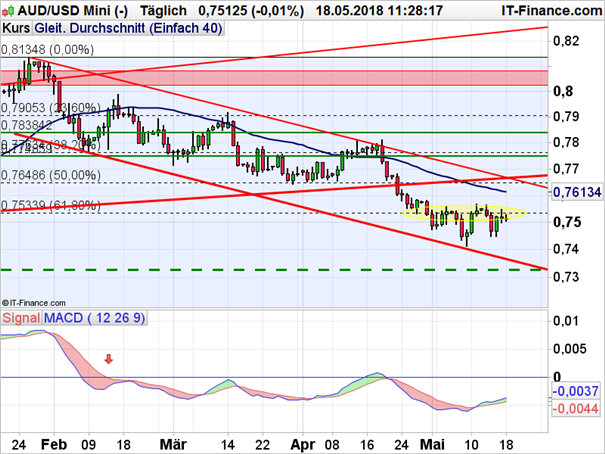Viewport: 605px width, 454px height.
Task: Click the 0,005 MACD axis label
Action: pyautogui.click(x=570, y=349)
